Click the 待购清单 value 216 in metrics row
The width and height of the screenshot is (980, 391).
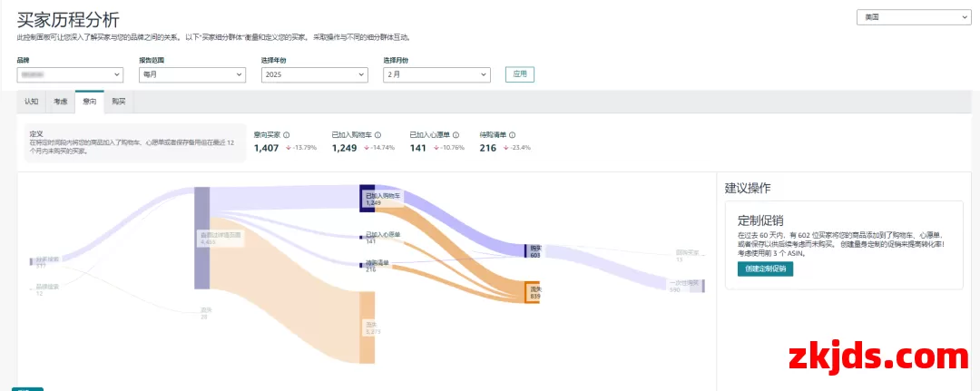click(x=487, y=148)
